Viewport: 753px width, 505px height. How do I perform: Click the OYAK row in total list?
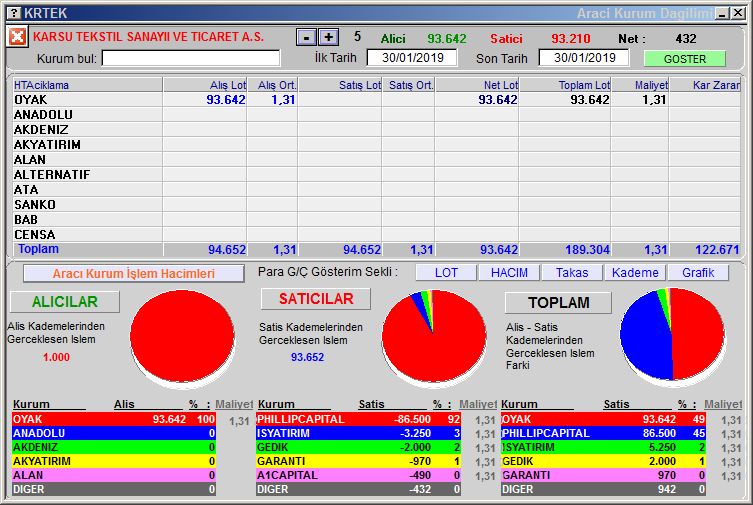603,419
